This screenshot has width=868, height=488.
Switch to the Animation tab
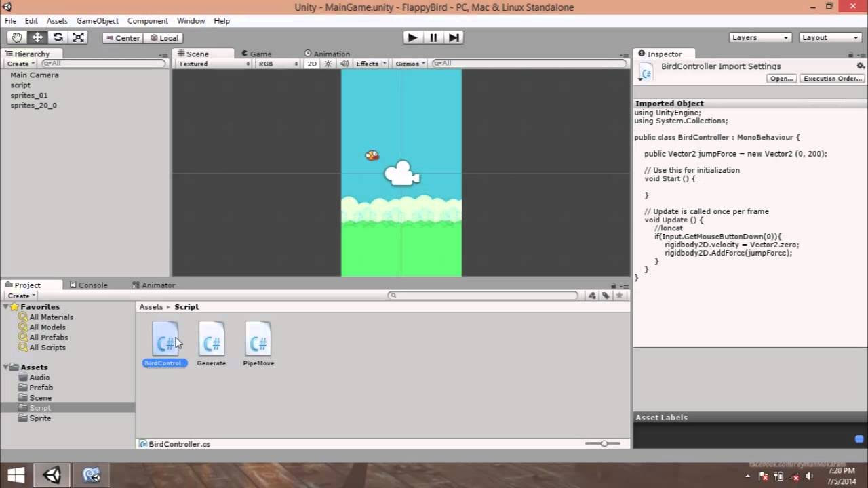coord(327,54)
